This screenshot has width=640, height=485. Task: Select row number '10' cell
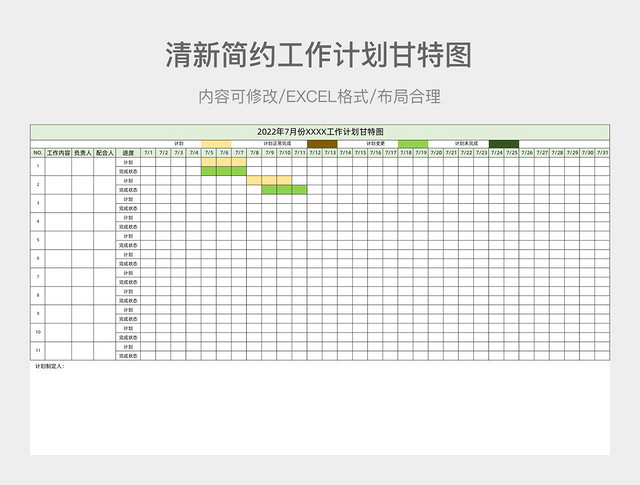[x=38, y=333]
